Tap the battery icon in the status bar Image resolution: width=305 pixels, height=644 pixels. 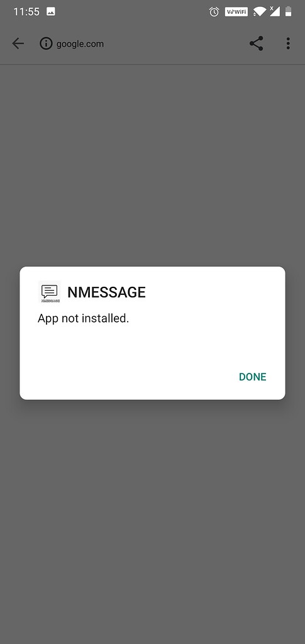point(289,11)
